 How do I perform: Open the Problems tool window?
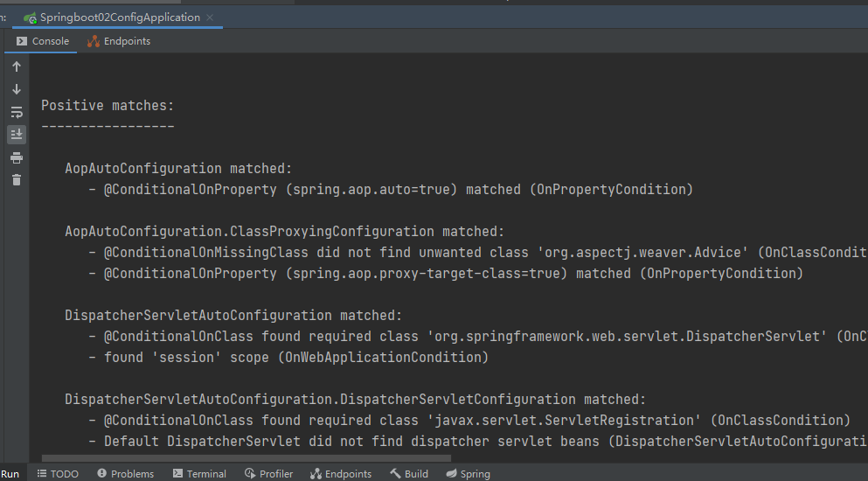(126, 474)
